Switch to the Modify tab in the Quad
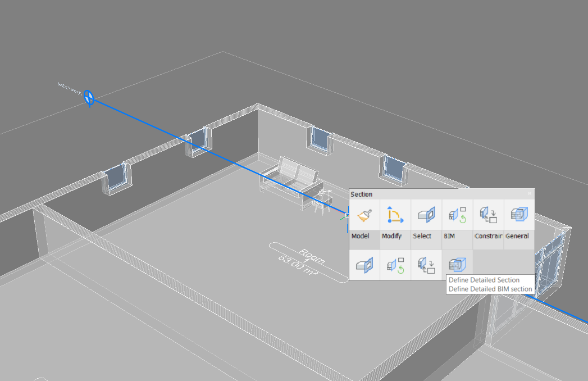This screenshot has width=588, height=381. tap(392, 237)
